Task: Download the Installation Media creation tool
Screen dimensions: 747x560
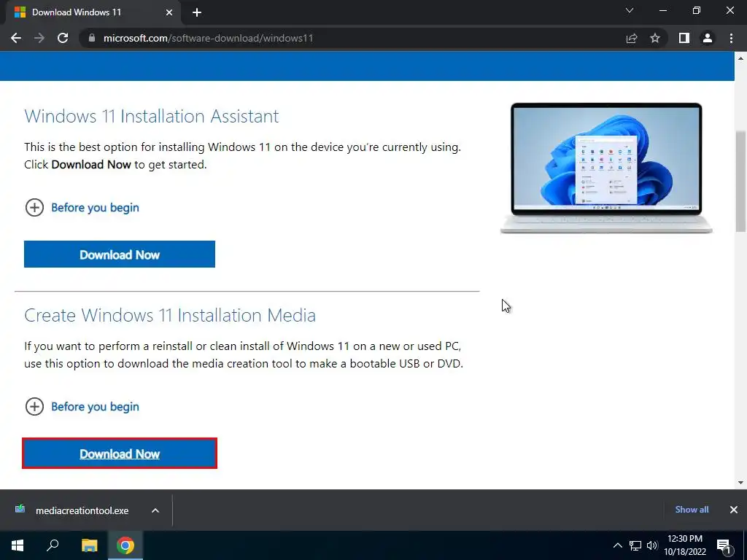Action: click(120, 454)
